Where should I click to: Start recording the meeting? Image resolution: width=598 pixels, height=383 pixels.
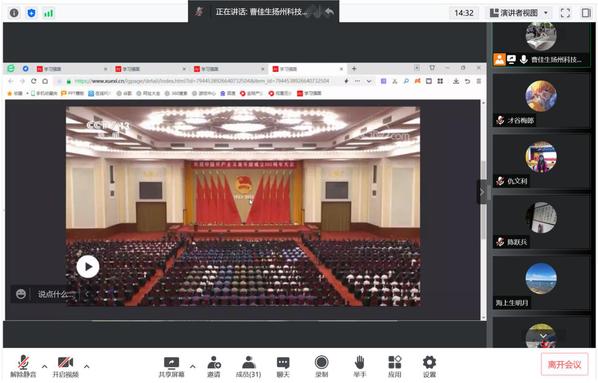(x=322, y=367)
